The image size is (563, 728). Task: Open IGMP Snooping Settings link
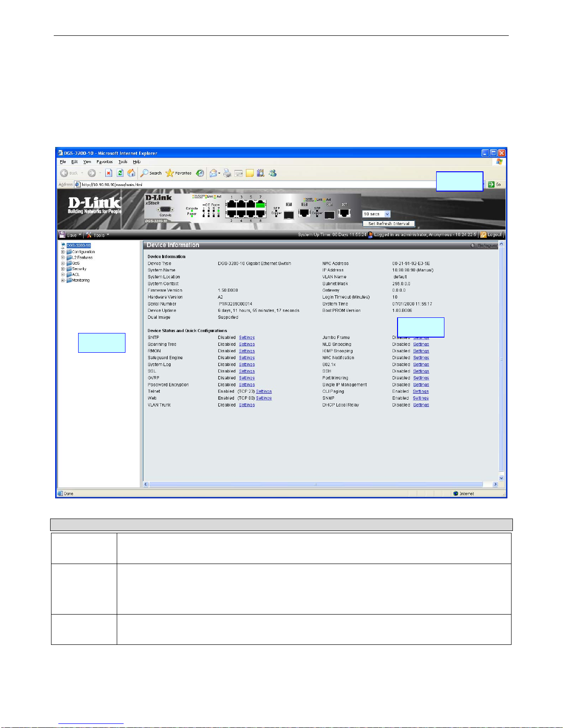click(421, 351)
